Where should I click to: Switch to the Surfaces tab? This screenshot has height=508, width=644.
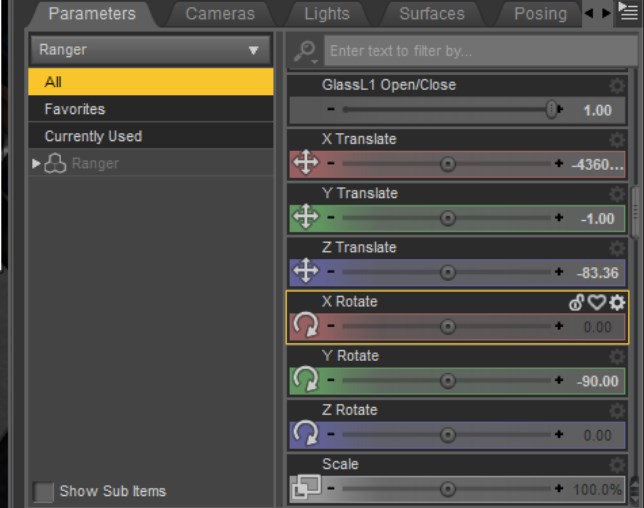pos(432,14)
